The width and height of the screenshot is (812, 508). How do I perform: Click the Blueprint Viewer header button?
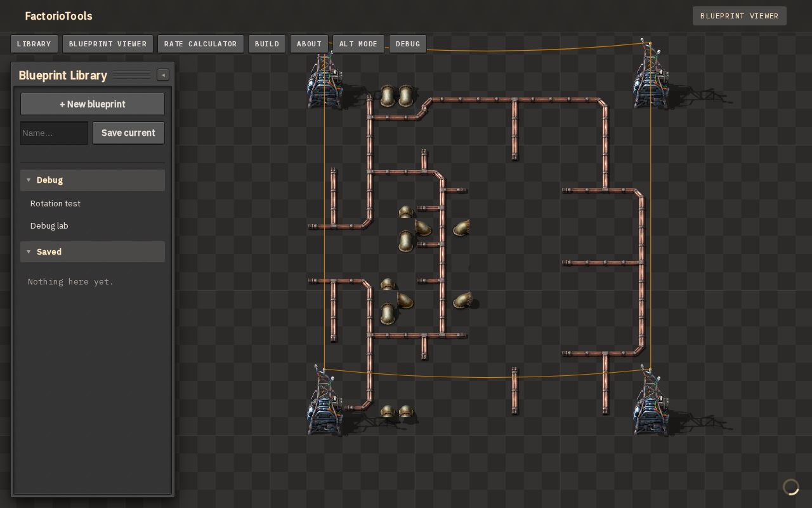[x=740, y=16]
